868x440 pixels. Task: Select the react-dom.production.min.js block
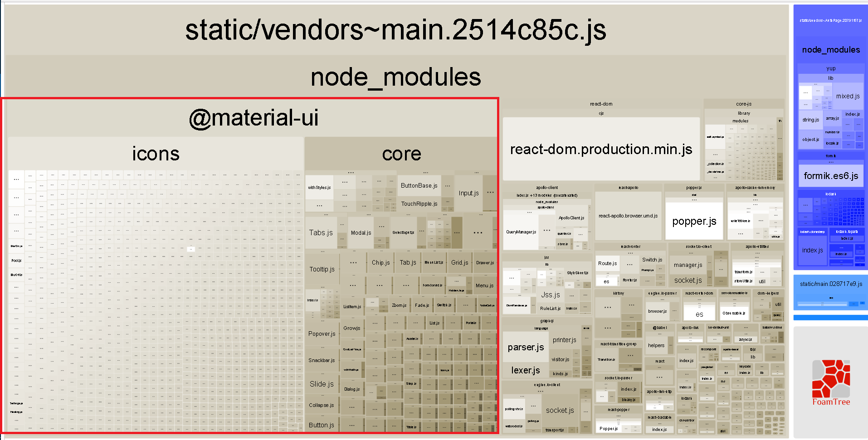601,149
